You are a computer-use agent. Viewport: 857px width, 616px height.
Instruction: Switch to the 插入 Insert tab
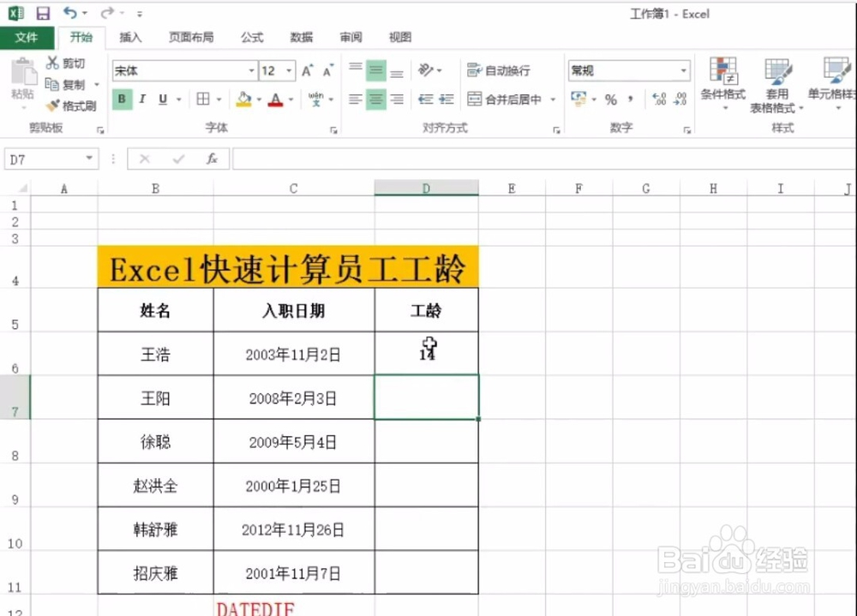tap(130, 37)
